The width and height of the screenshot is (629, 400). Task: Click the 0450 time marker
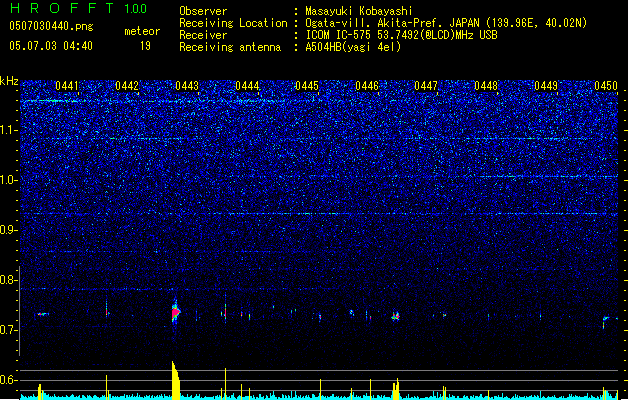[606, 86]
